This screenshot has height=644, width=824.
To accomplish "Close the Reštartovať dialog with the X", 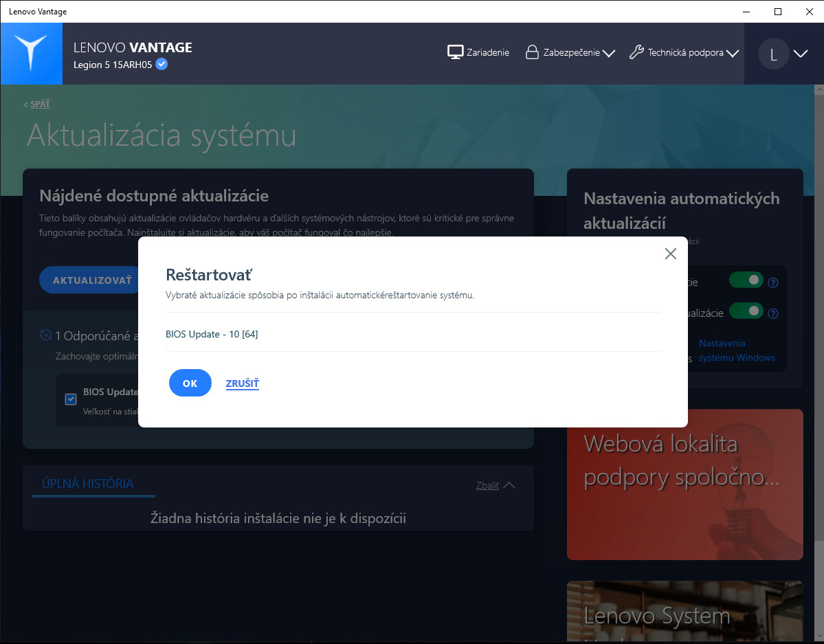I will (x=671, y=254).
